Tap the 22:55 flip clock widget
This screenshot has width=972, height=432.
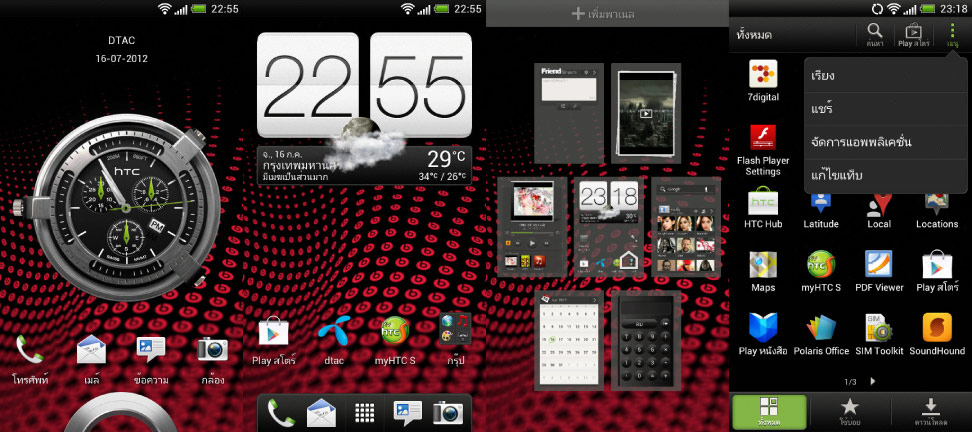(364, 85)
